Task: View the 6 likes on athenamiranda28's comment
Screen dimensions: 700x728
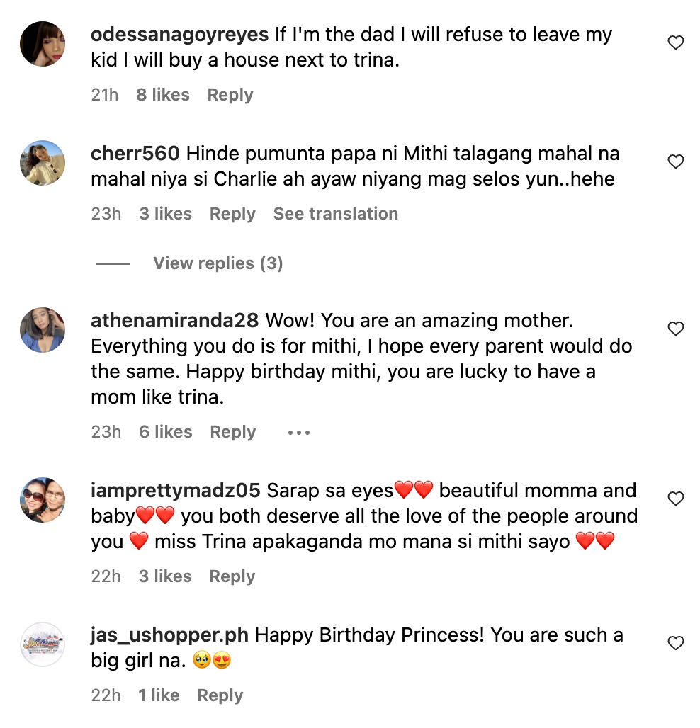Action: [165, 432]
